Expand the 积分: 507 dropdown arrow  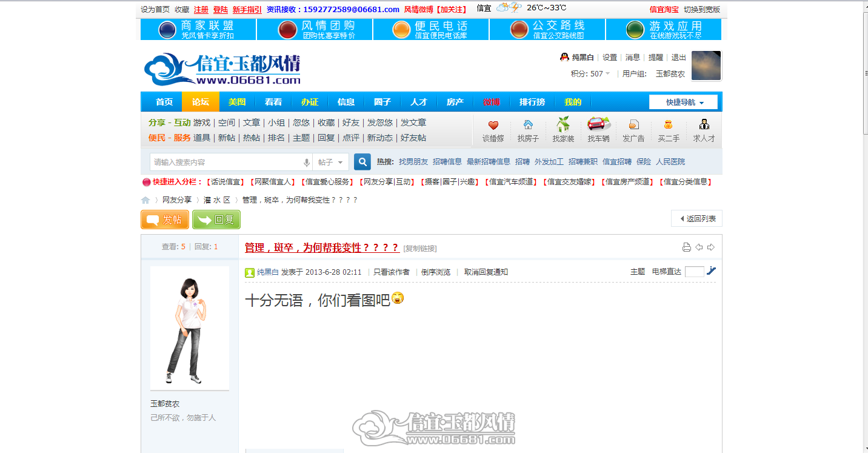(608, 74)
